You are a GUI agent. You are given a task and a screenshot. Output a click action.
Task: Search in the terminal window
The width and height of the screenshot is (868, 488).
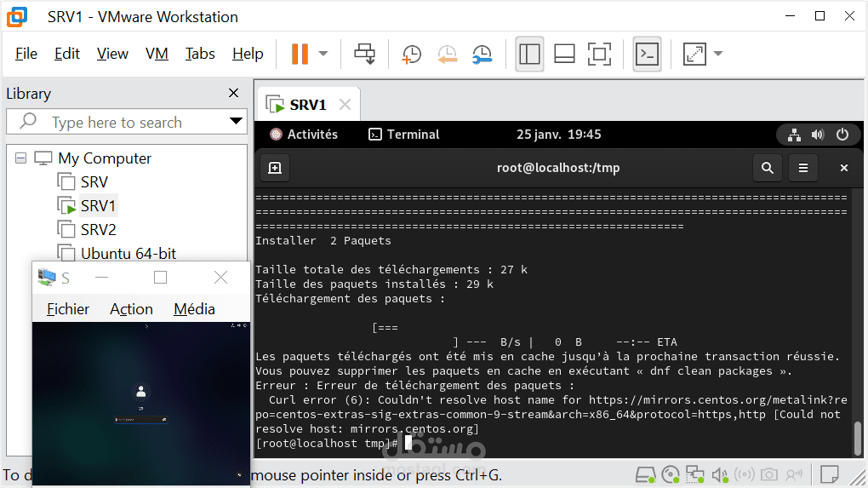tap(768, 168)
